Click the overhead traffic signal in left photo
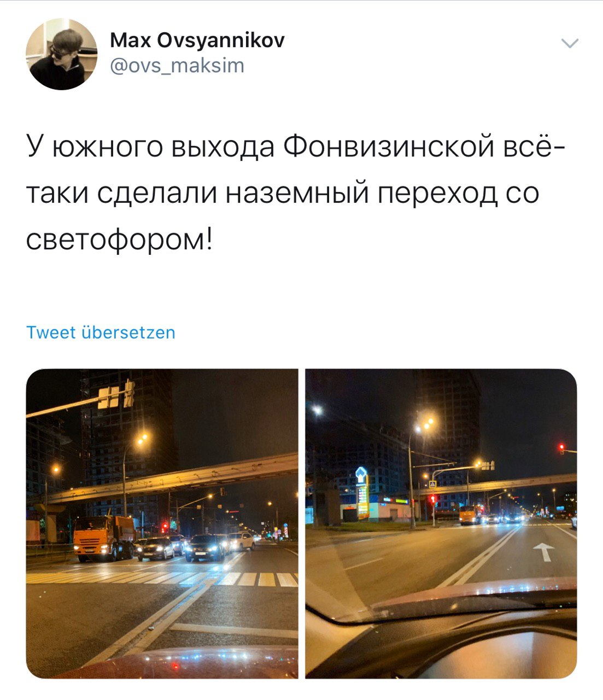The image size is (603, 700). 116,395
